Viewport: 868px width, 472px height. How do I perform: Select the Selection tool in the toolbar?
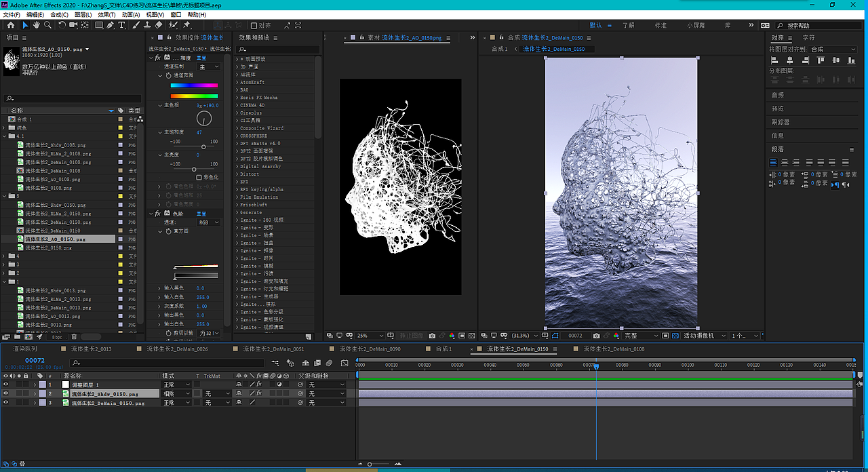click(26, 25)
